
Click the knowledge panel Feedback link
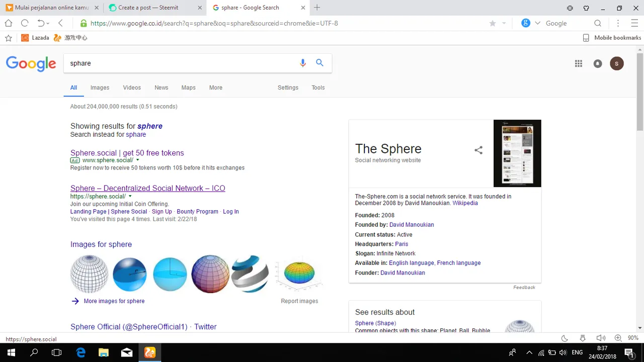[524, 288]
